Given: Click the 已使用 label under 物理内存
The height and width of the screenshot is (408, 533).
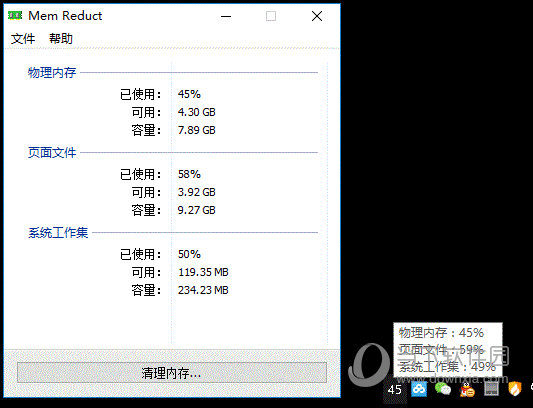Looking at the screenshot, I should point(141,94).
